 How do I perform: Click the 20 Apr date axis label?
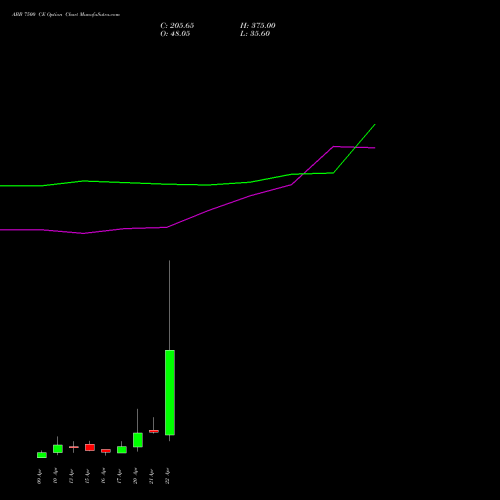[x=136, y=476]
